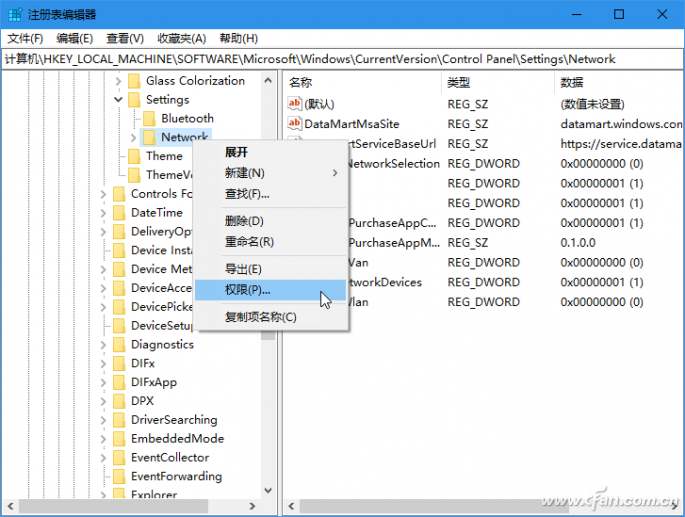Select 删除(D) in the context menu
This screenshot has width=685, height=517.
tap(271, 221)
